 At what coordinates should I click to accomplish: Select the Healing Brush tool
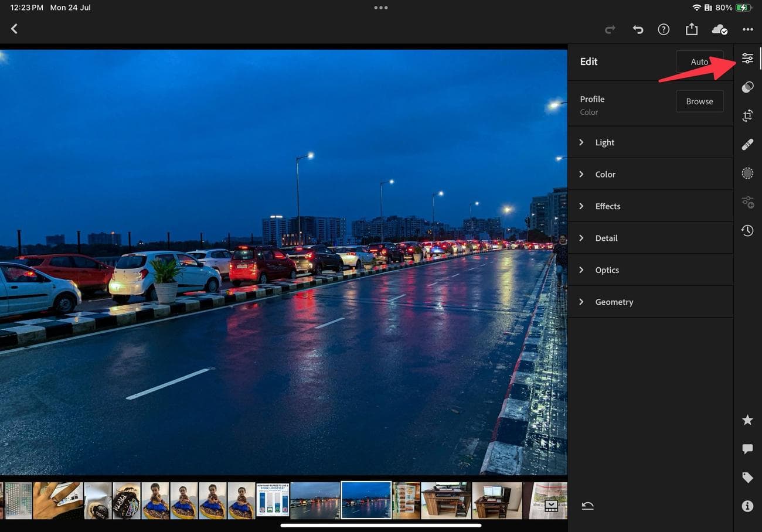point(747,144)
